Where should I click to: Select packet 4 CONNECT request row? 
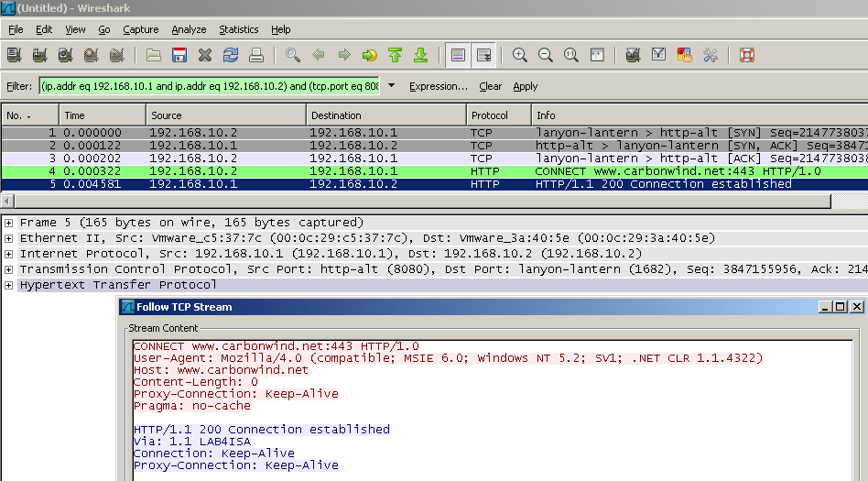tap(435, 171)
